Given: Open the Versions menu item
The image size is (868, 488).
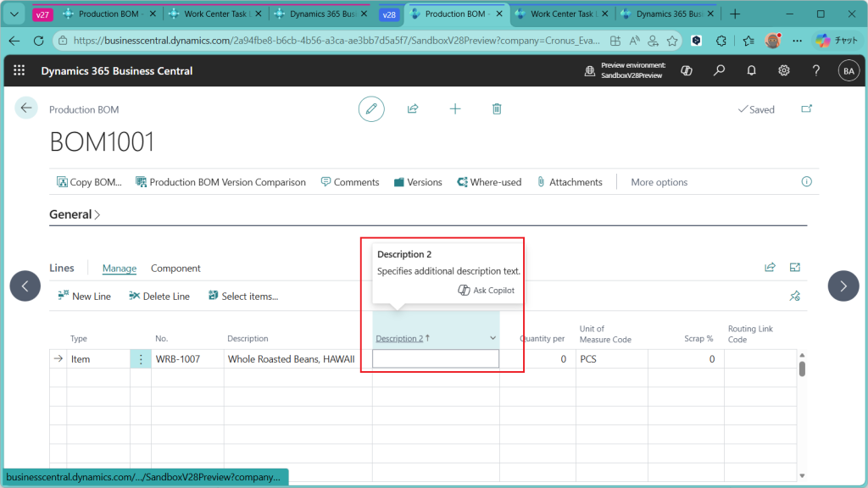Looking at the screenshot, I should tap(418, 182).
